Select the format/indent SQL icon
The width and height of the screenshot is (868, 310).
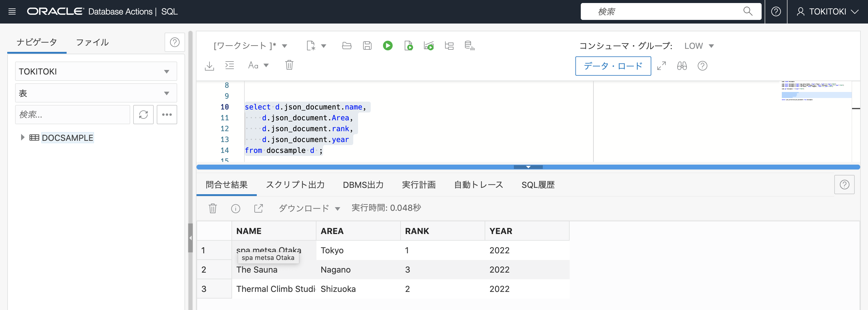(x=229, y=65)
